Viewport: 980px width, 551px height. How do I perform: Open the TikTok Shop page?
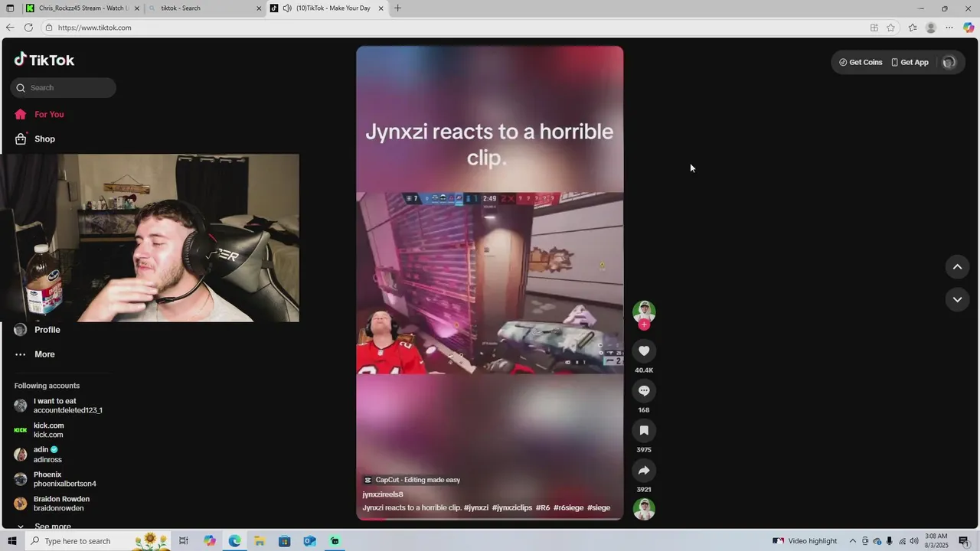35,139
